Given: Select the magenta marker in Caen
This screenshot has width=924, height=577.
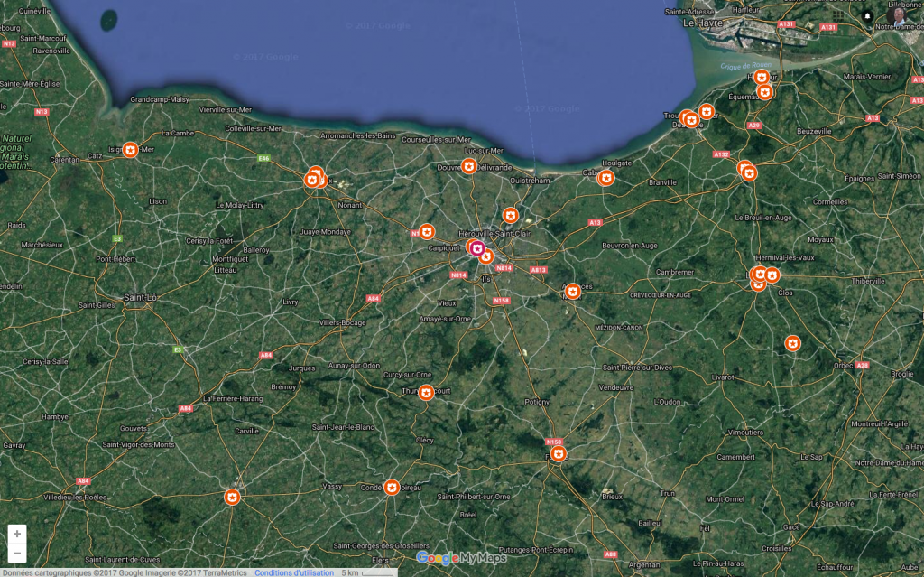Looking at the screenshot, I should [x=476, y=248].
